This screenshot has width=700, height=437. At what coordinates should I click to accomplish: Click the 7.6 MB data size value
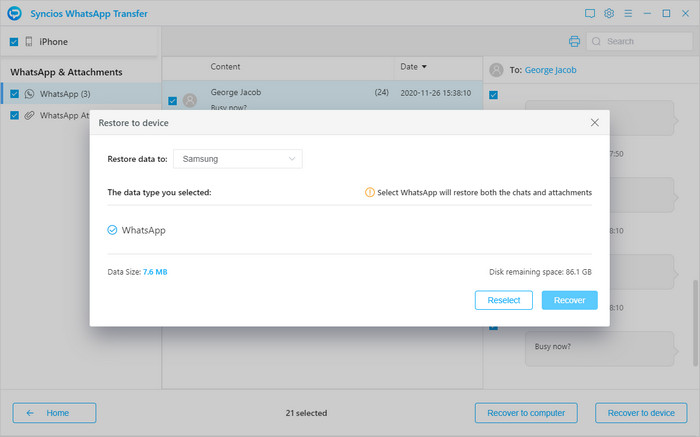coord(155,272)
